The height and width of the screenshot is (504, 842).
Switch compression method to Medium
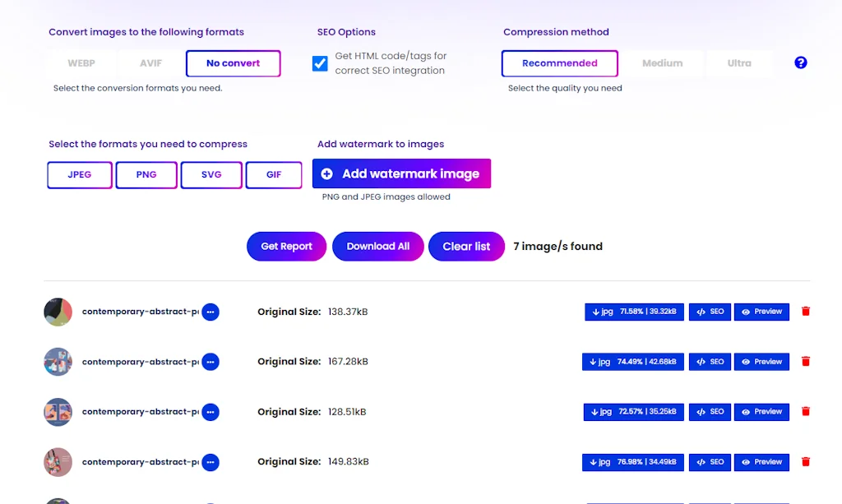pos(663,62)
